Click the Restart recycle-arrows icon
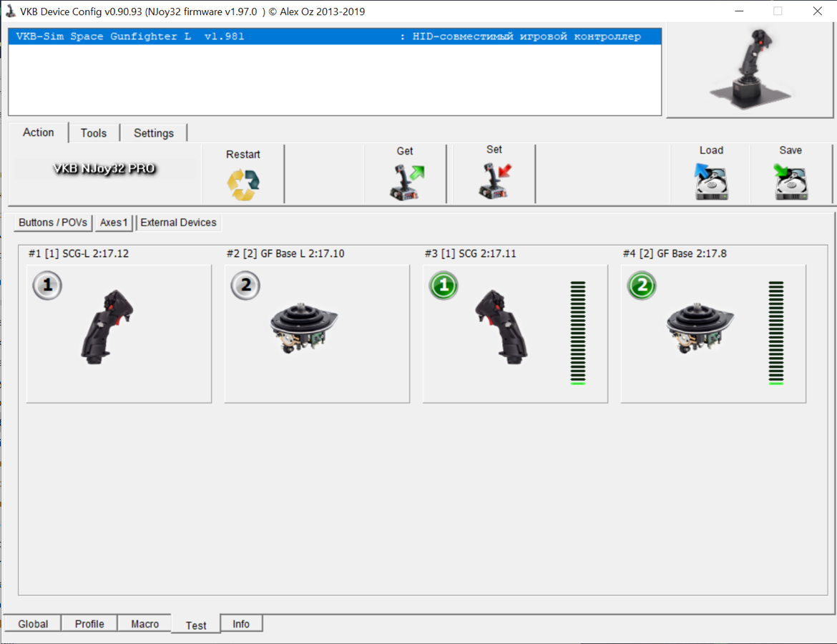 (x=243, y=185)
